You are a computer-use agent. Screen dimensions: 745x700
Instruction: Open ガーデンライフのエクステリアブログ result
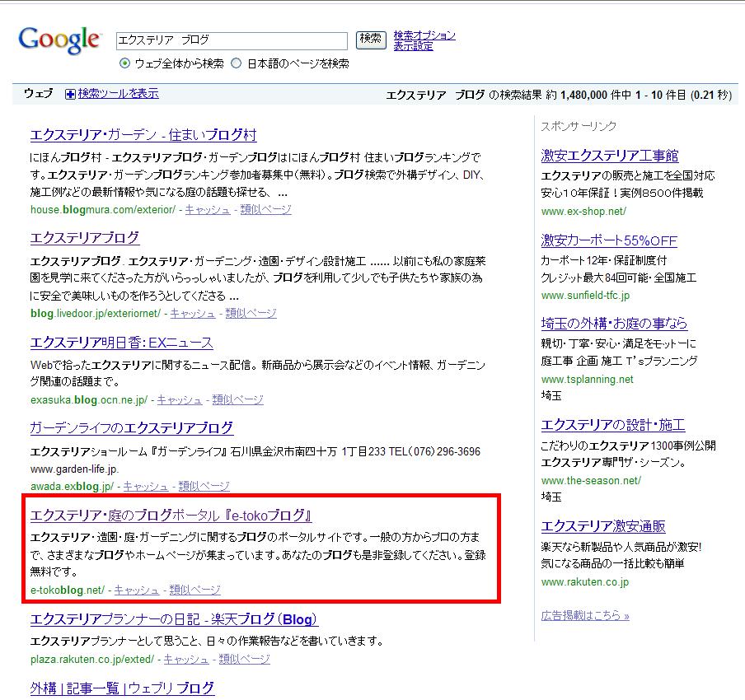(132, 428)
